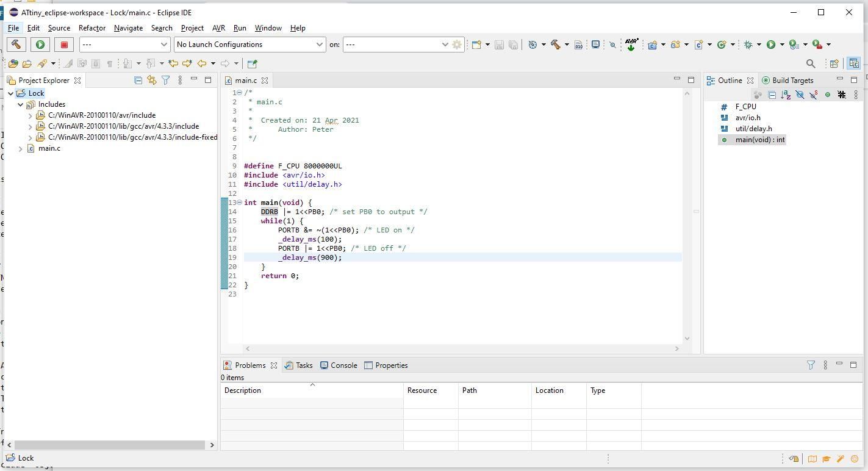Sort Outline members alphabetically
The width and height of the screenshot is (868, 471).
click(x=786, y=95)
